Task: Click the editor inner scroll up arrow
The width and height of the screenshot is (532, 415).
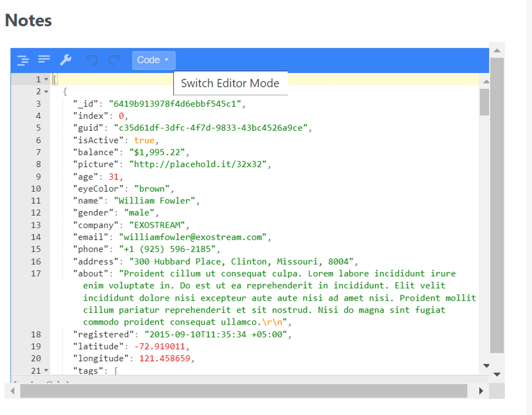Action: [486, 82]
